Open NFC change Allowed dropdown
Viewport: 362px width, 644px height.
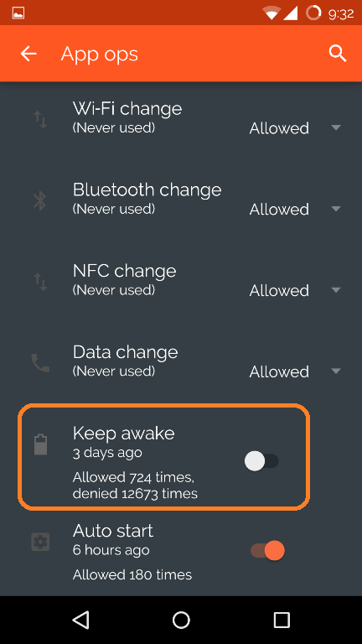point(296,290)
